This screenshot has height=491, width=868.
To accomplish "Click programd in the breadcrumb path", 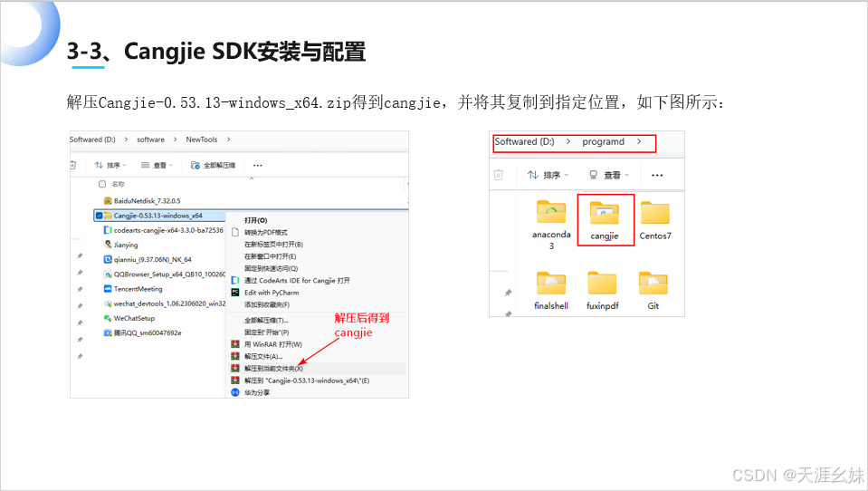I will click(603, 142).
